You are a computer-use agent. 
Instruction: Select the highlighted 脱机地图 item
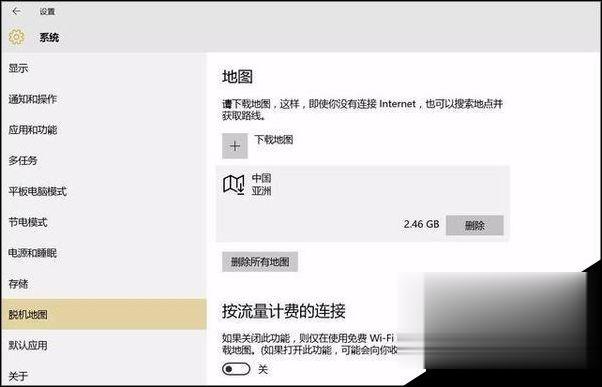(x=104, y=314)
